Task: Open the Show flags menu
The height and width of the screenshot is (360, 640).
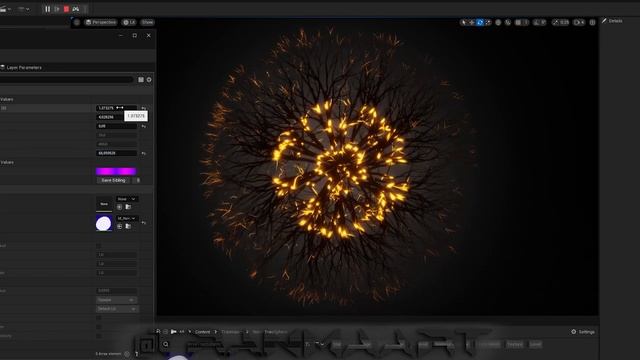Action: (147, 22)
